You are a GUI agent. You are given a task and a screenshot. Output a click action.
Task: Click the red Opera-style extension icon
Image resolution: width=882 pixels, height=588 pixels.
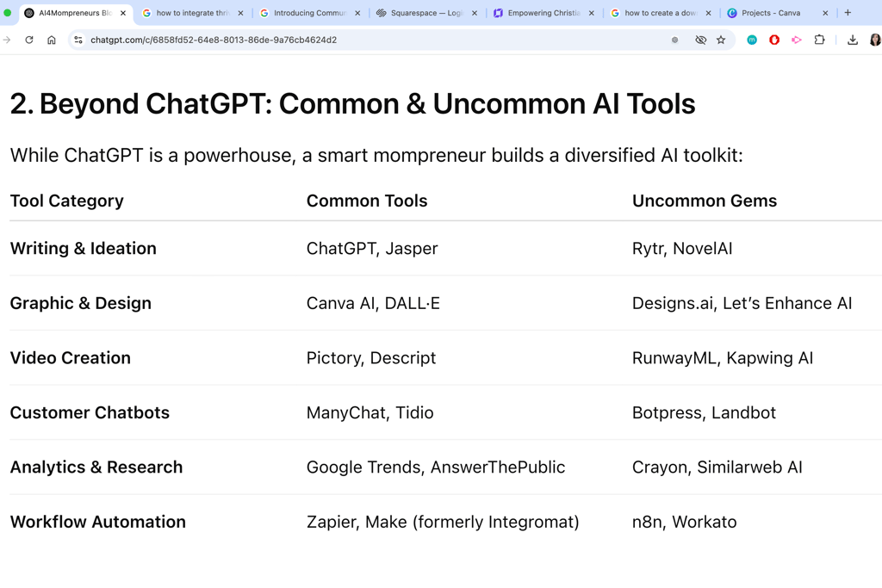click(x=774, y=40)
